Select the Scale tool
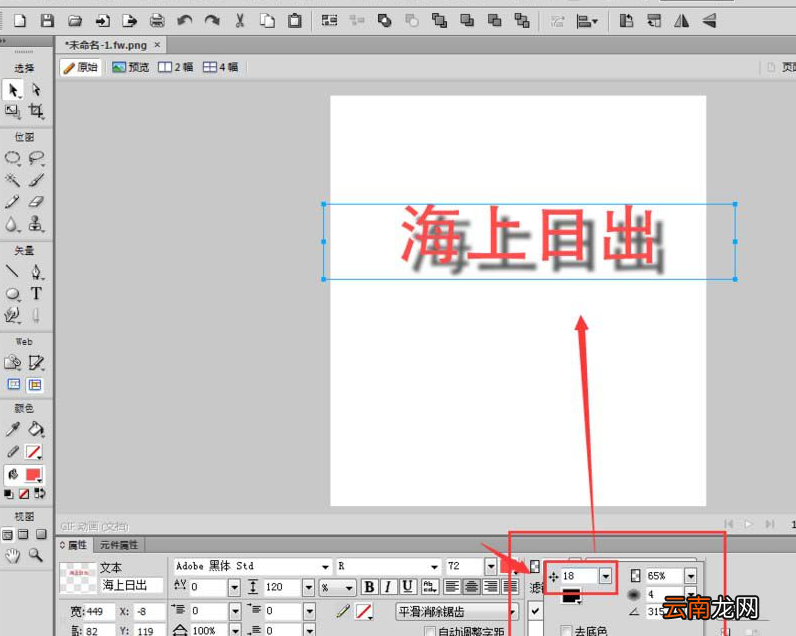 13,111
